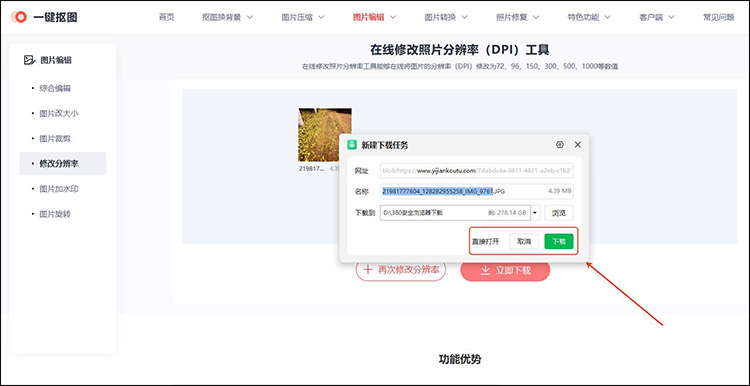Expand the 特色功能 dropdown menu
The width and height of the screenshot is (750, 386).
click(x=589, y=17)
